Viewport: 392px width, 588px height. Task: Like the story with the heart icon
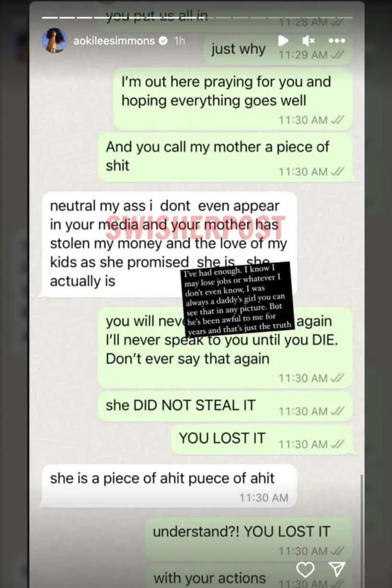(x=305, y=570)
